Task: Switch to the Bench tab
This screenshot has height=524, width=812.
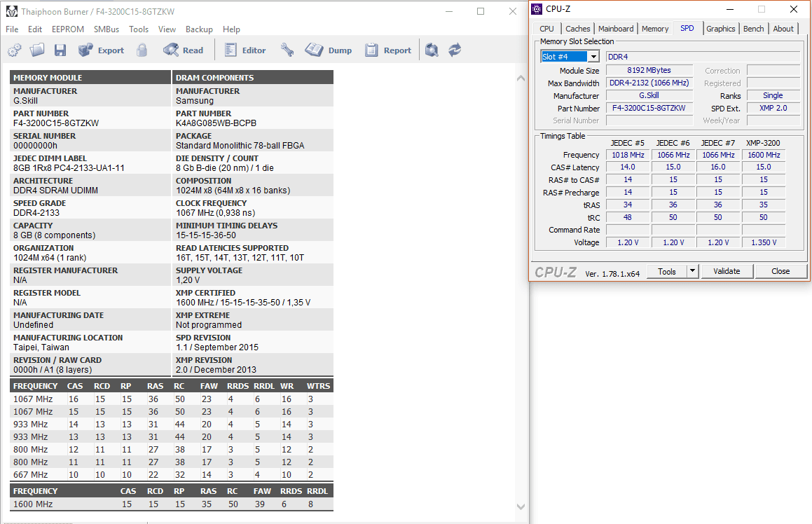Action: point(753,29)
